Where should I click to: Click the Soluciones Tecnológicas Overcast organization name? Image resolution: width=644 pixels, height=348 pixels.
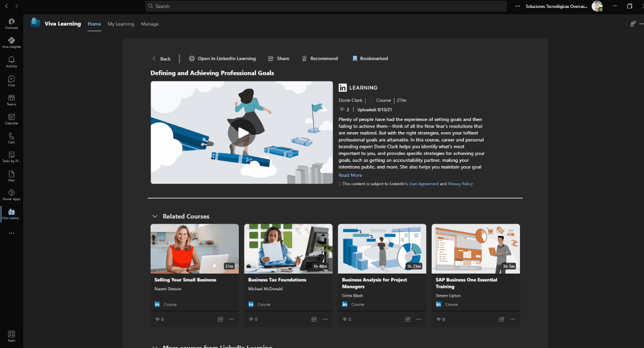tap(557, 6)
